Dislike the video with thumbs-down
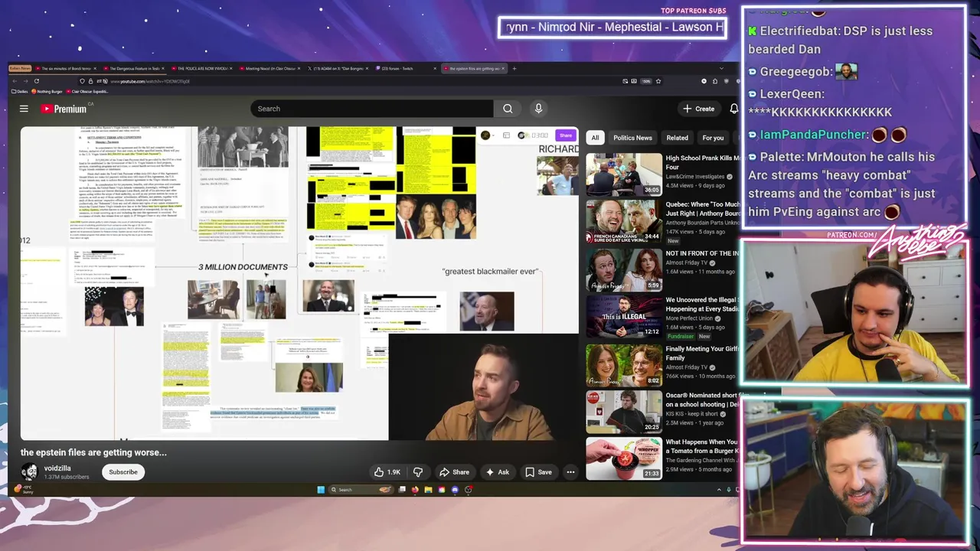 coord(418,472)
